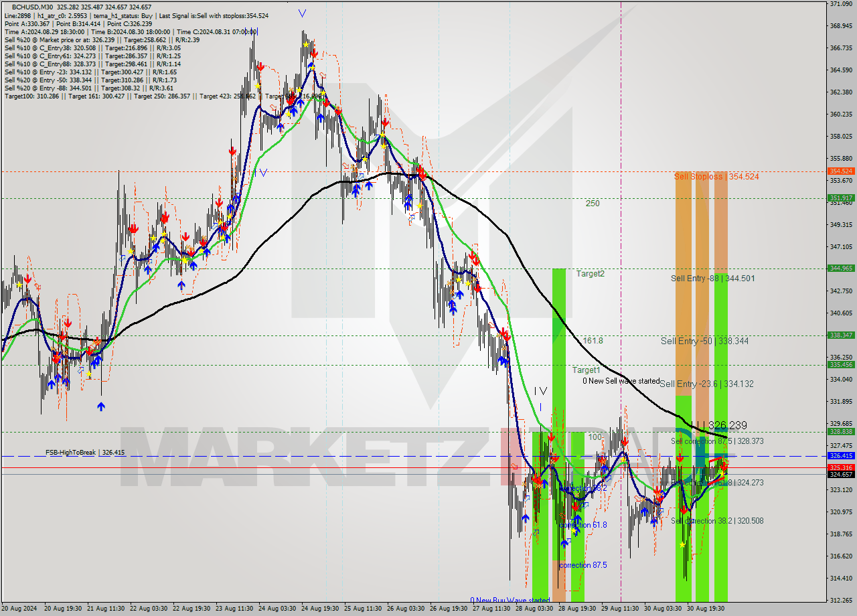Click the '27 Aug 11:30' time axis label

491,609
